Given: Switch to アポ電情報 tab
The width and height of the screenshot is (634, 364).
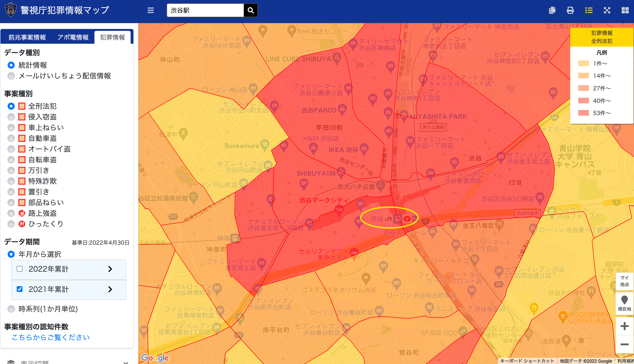Looking at the screenshot, I should pos(73,37).
